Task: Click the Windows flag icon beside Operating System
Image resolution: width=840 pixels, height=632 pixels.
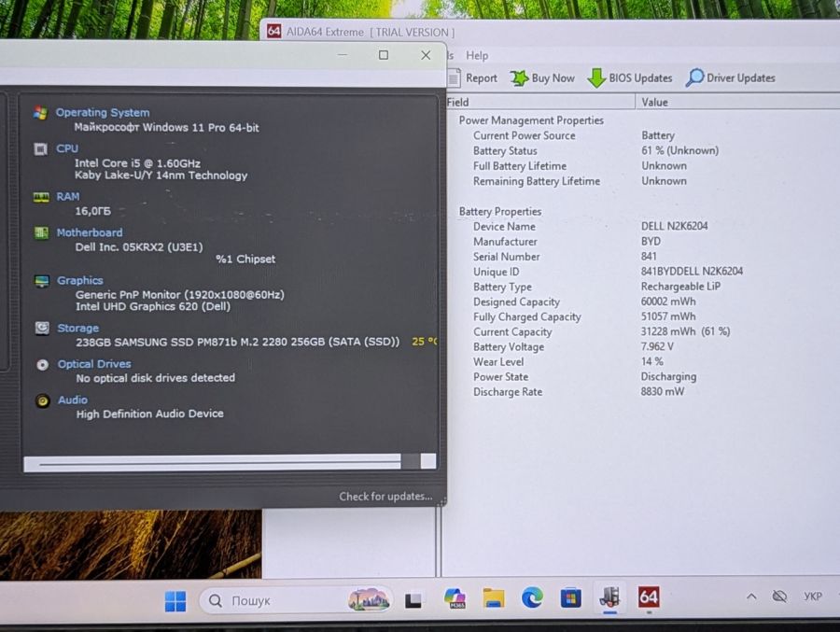Action: 40,113
